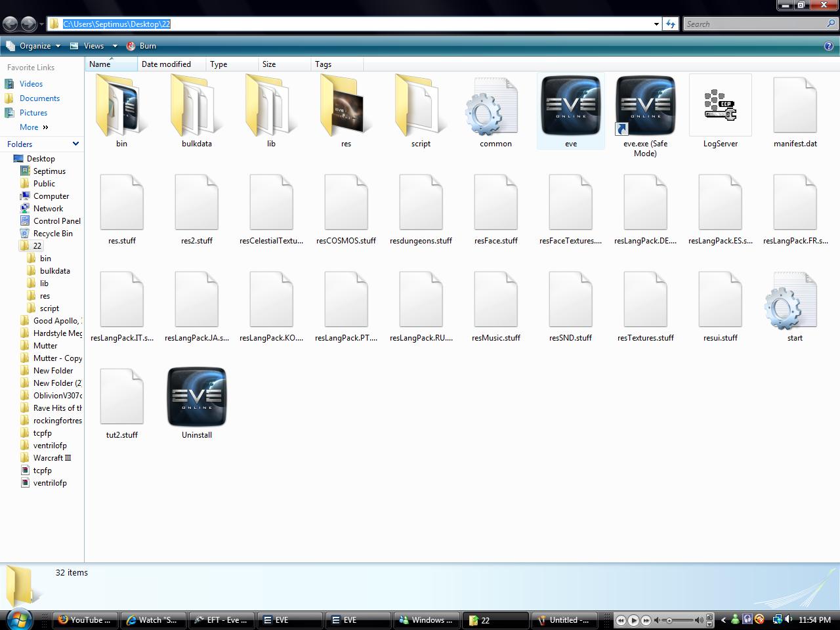Select the res folder icon in file view
Screen dimensions: 840x630
point(346,106)
